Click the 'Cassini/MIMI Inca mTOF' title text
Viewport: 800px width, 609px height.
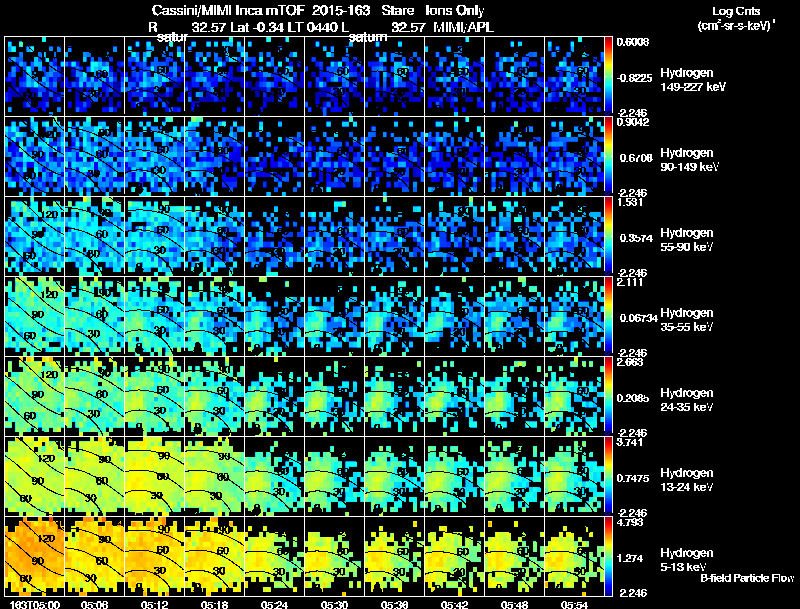click(228, 10)
